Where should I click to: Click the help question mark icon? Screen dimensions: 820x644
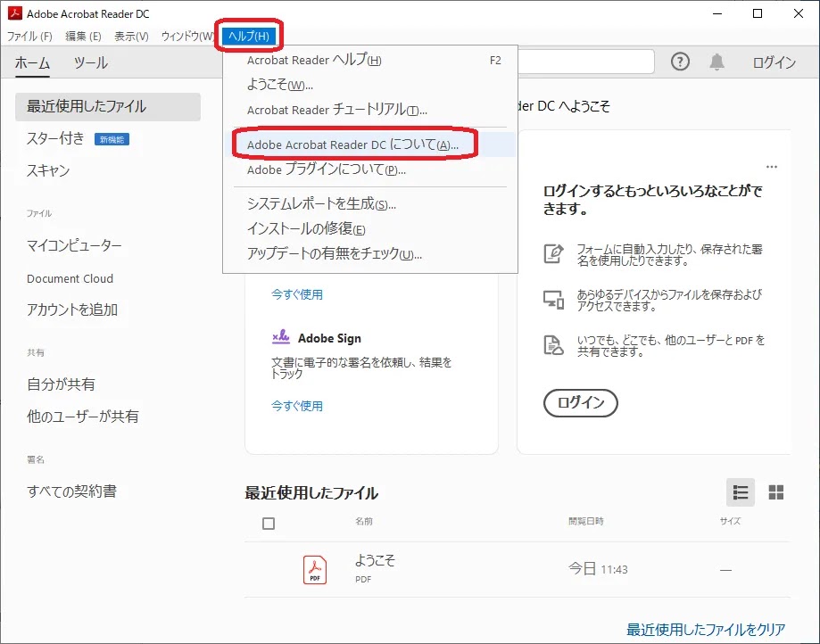pos(680,62)
